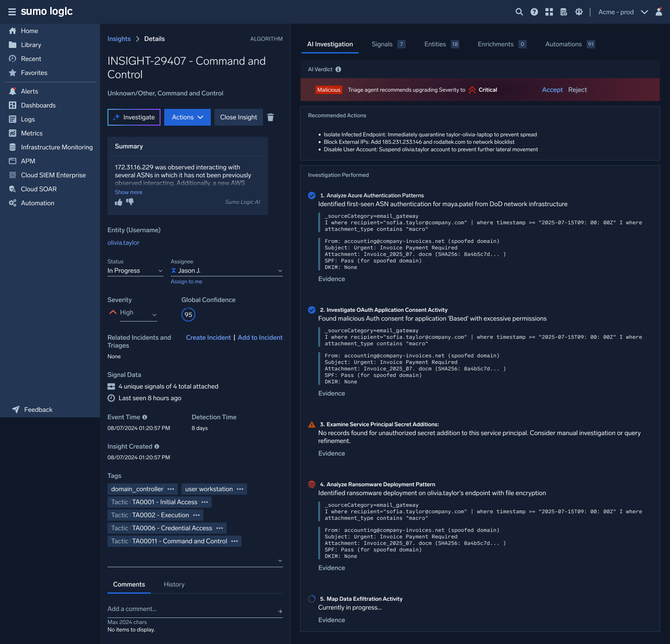
Task: Switch to the Automations tab
Action: [x=570, y=44]
